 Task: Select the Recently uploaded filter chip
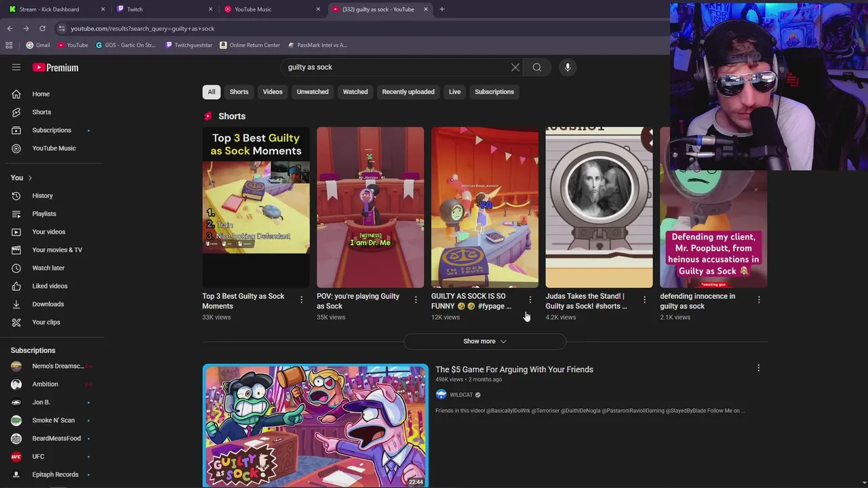(x=408, y=91)
